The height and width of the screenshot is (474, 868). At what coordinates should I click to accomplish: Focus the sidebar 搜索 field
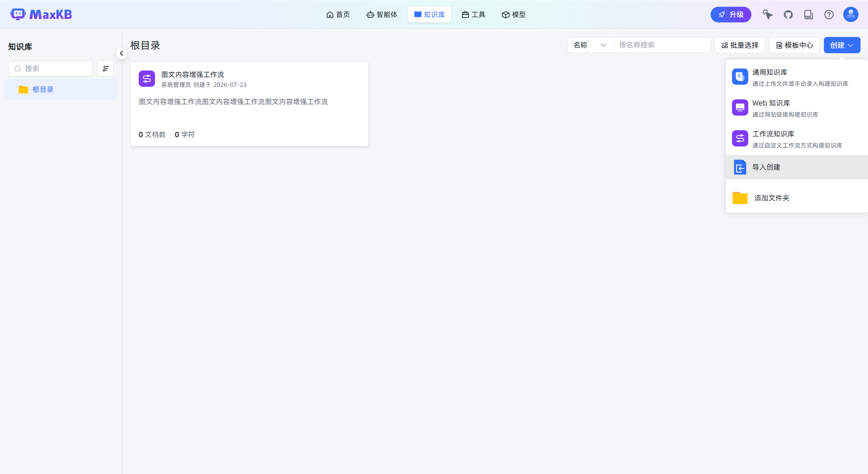pos(51,68)
